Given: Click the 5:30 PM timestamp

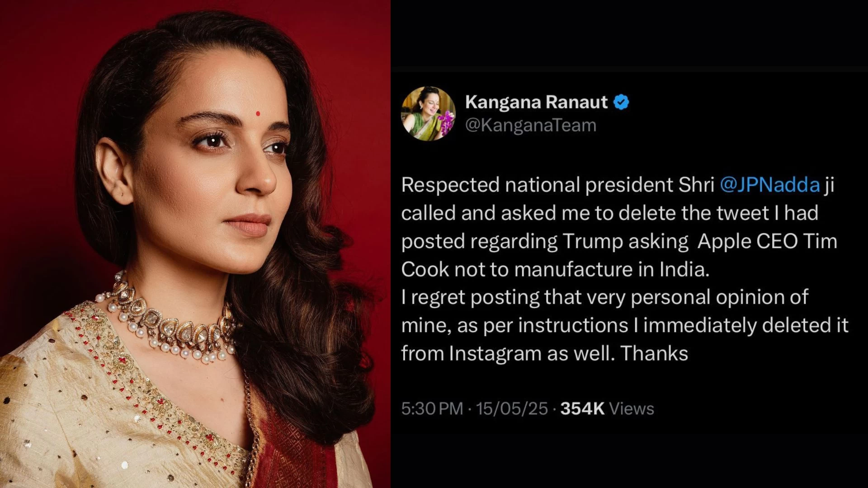Looking at the screenshot, I should click(x=432, y=408).
